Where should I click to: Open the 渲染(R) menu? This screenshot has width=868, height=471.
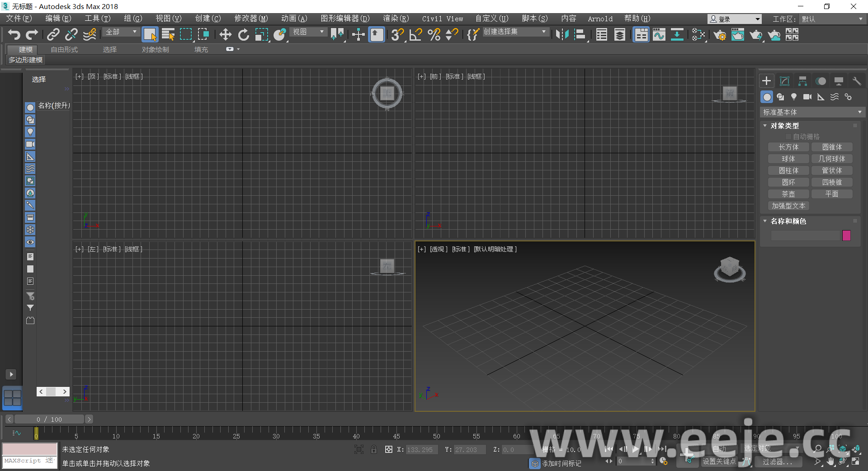coord(396,19)
